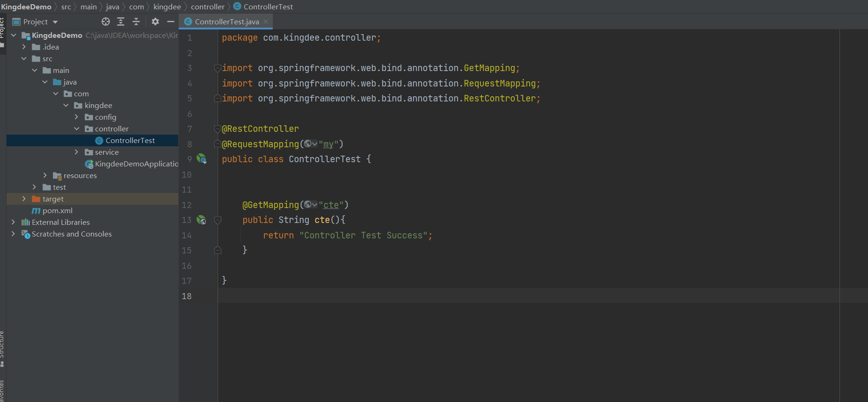Click the kingdee breadcrumb segment
This screenshot has width=868, height=402.
click(167, 7)
